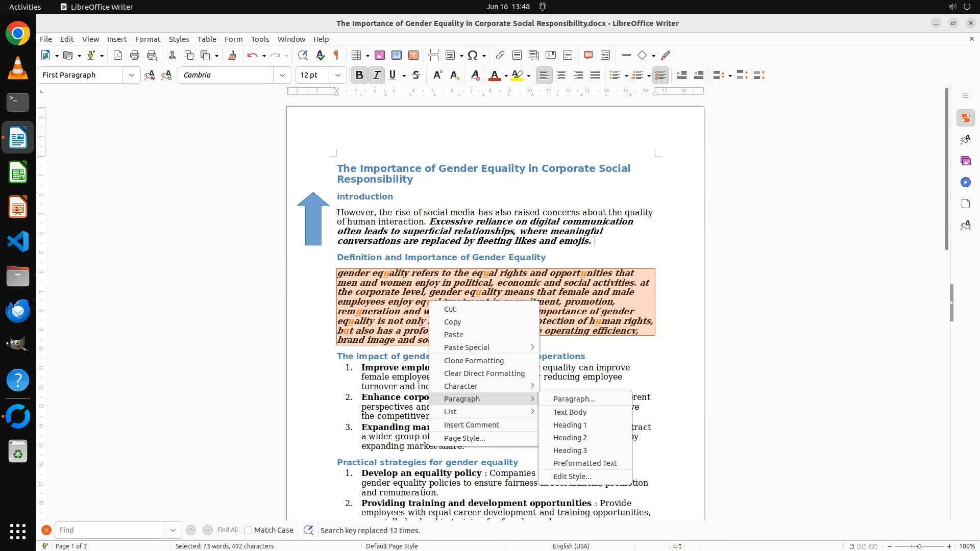Viewport: 980px width, 551px height.
Task: Toggle Formatting Marks pilcrow icon
Action: click(x=336, y=56)
